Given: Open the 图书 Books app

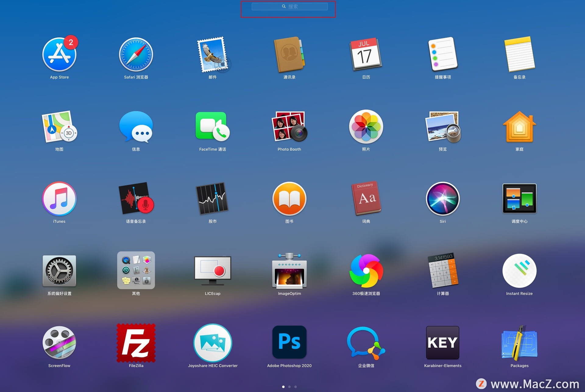Looking at the screenshot, I should point(289,199).
